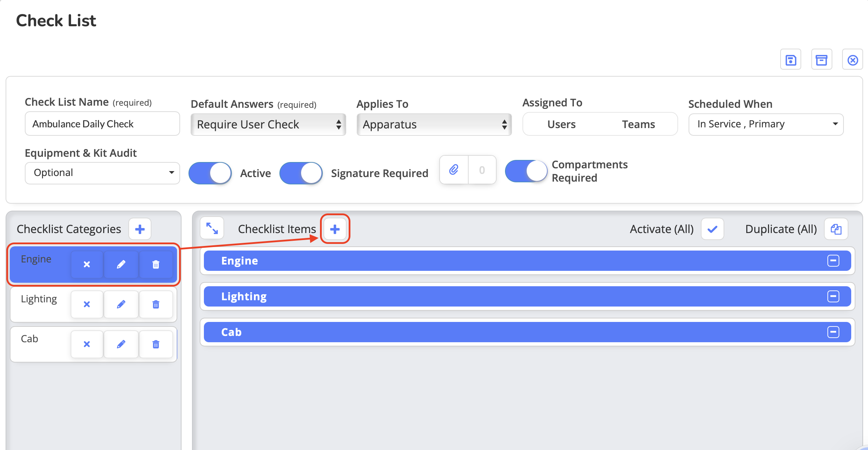Collapse the Engine items section
This screenshot has height=450, width=868.
[833, 261]
